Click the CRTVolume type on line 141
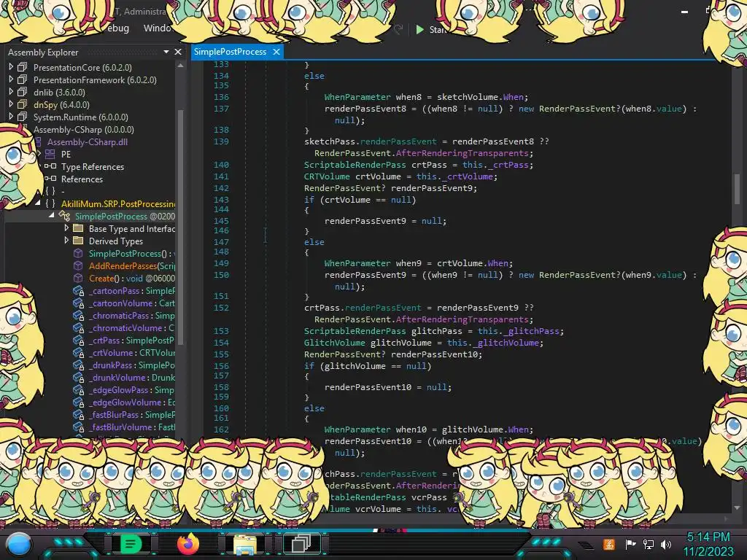Image resolution: width=747 pixels, height=560 pixels. click(x=327, y=176)
